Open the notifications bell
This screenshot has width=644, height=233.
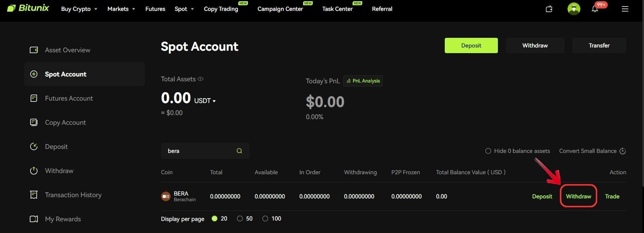tap(595, 9)
